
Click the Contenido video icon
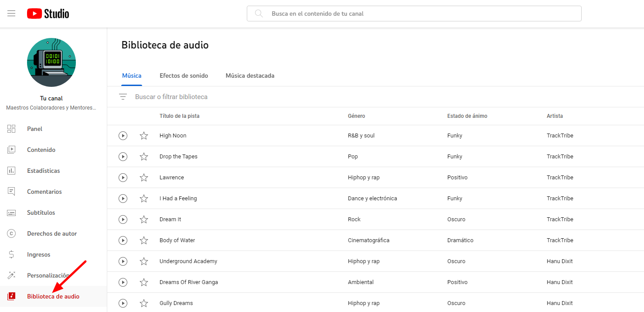click(x=11, y=150)
